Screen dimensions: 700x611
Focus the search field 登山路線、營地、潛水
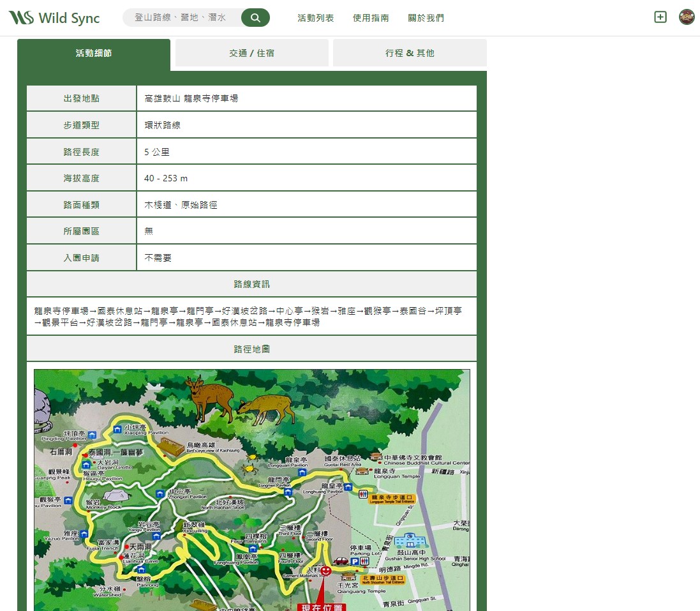182,17
